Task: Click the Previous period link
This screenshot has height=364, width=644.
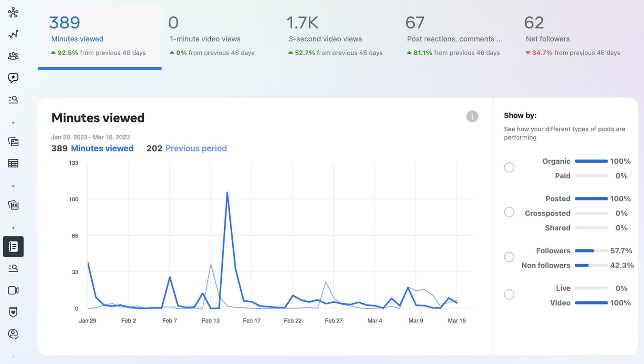Action: pyautogui.click(x=196, y=148)
